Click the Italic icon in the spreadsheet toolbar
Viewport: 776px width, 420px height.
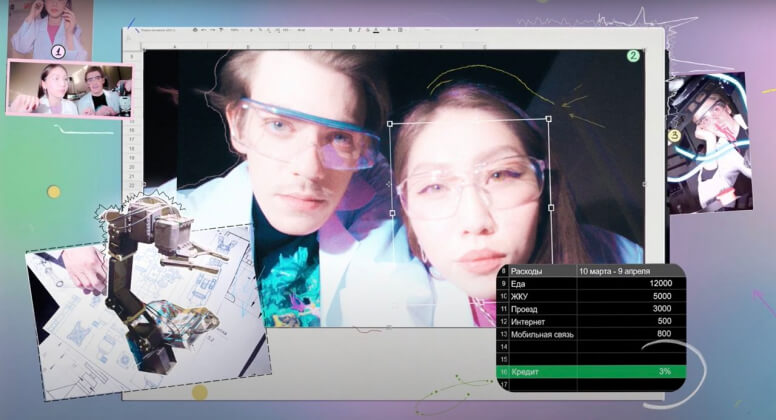(x=359, y=31)
